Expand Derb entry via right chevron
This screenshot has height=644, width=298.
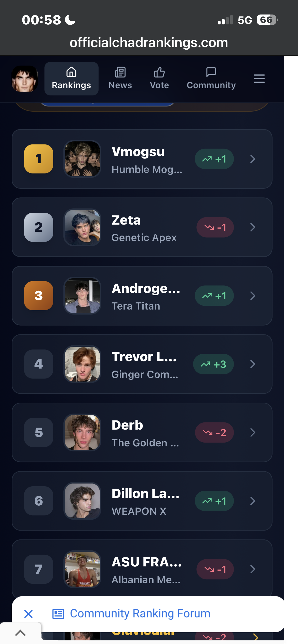(253, 432)
